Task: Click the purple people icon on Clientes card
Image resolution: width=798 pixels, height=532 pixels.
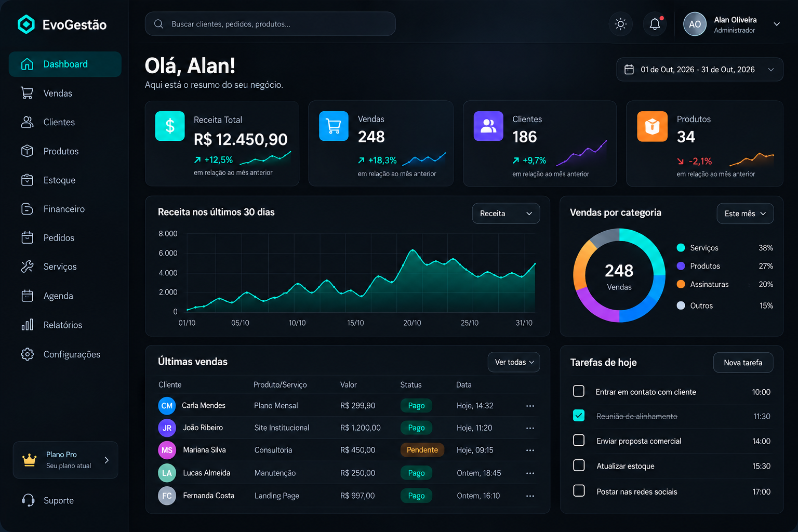Action: pos(488,126)
